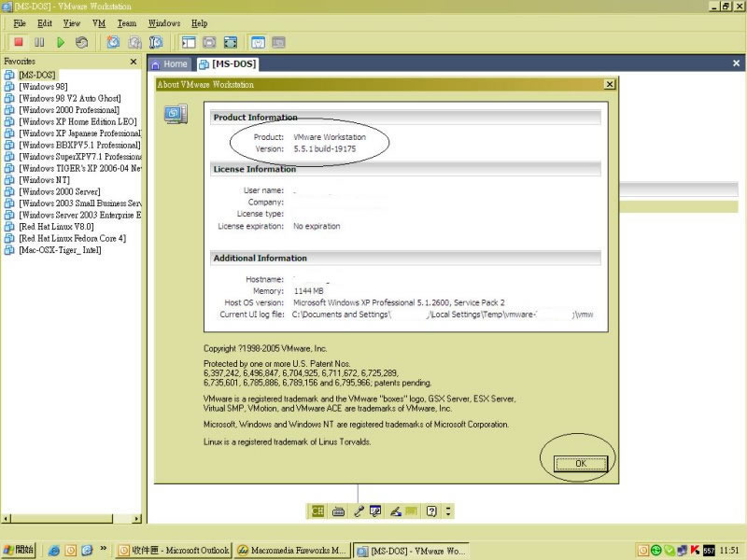The height and width of the screenshot is (560, 747).
Task: Open the Snapshot Manager toolbar icon
Action: coord(156,42)
